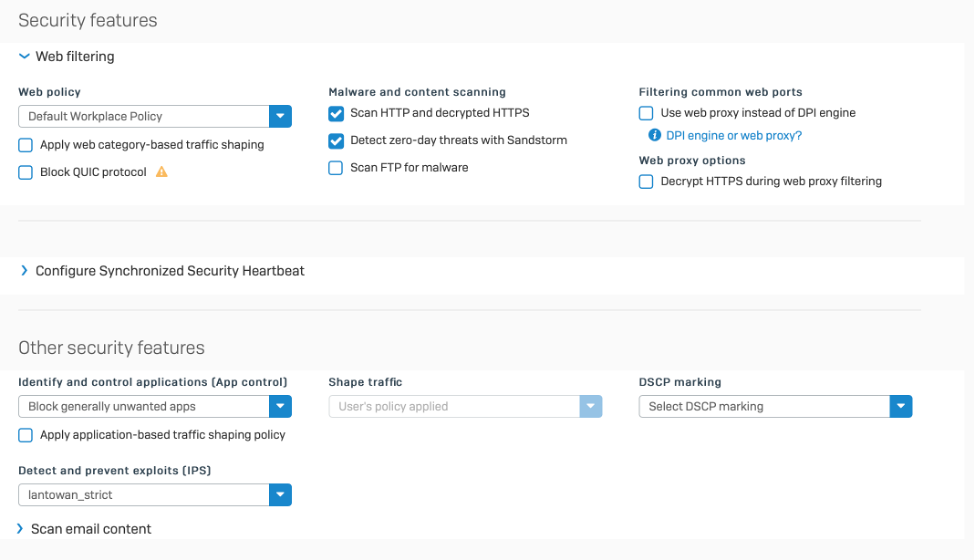Screen dimensions: 974x560
Task: Open the Web policy dropdown arrow
Action: (x=280, y=116)
